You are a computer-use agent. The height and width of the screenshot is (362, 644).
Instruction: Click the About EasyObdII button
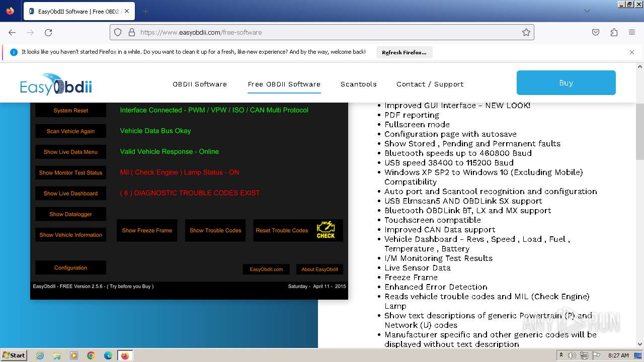[x=319, y=269]
